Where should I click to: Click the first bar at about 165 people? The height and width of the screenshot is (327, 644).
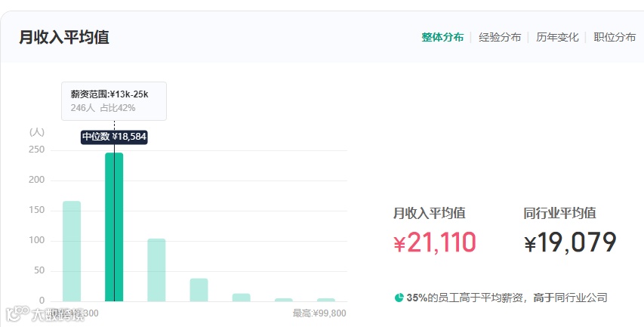72,251
